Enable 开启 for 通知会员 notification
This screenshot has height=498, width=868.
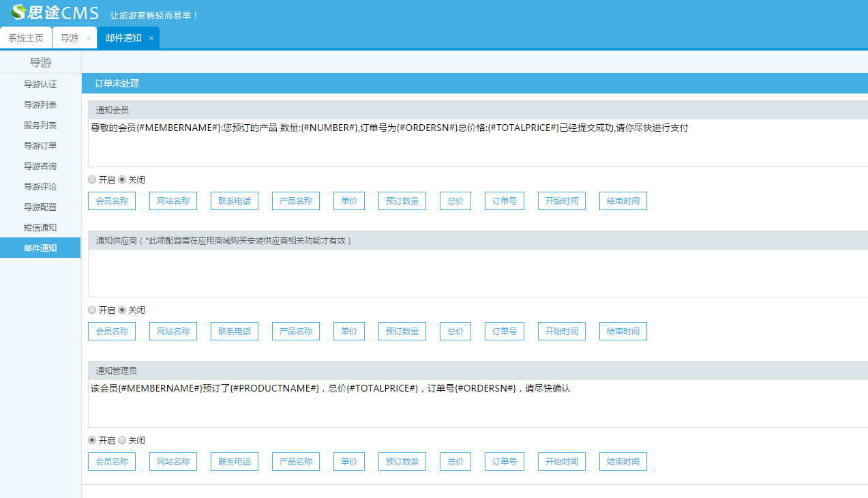[x=92, y=180]
